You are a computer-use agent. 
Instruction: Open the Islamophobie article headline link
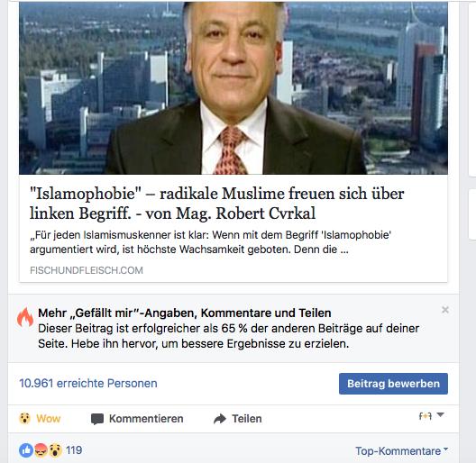(x=216, y=204)
